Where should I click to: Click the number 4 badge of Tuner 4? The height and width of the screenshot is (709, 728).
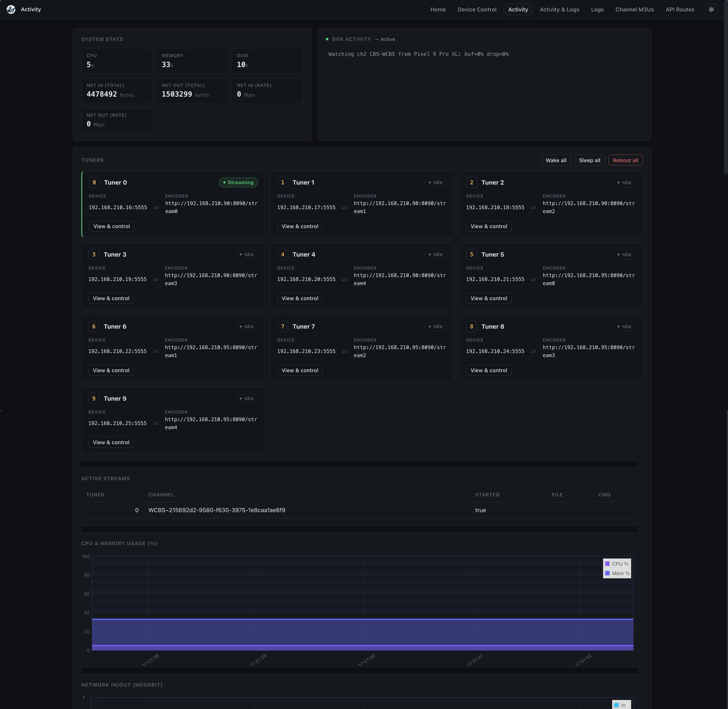coord(282,254)
